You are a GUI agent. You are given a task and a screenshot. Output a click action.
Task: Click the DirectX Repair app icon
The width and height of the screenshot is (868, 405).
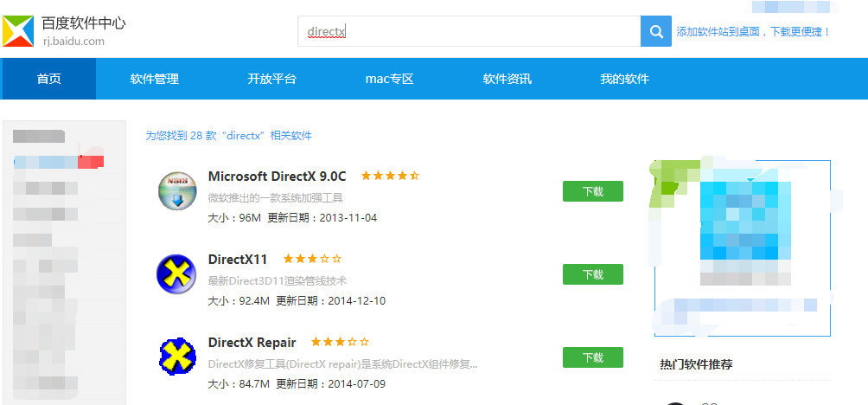click(178, 357)
